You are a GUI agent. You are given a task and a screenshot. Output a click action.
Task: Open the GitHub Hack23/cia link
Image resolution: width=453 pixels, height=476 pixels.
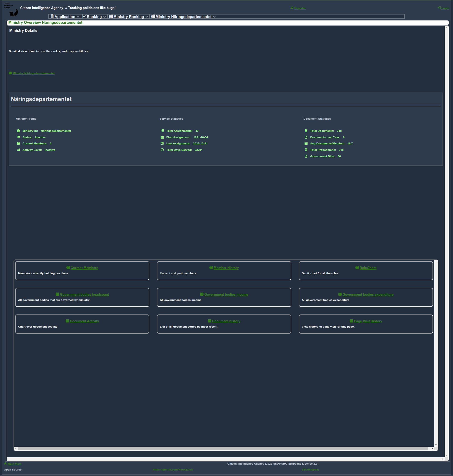(x=173, y=470)
